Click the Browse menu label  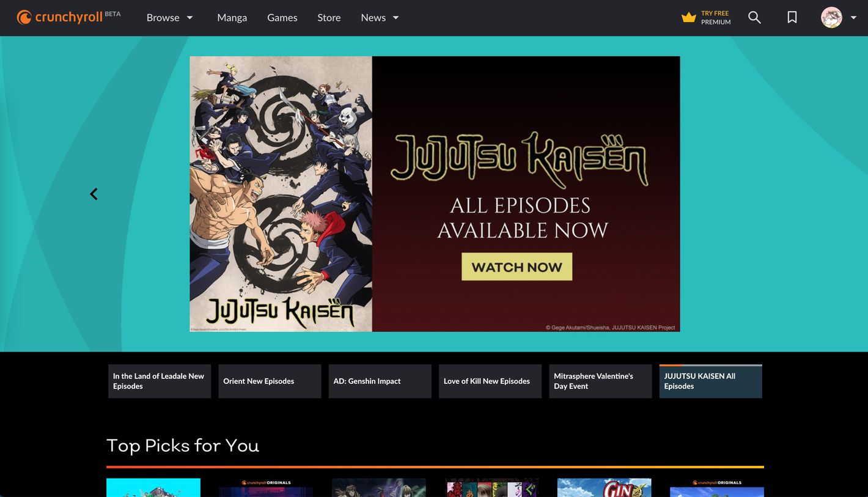pos(163,18)
